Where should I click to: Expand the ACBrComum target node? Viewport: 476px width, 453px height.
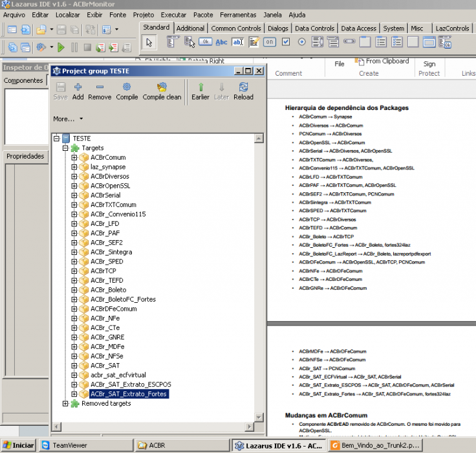(74, 157)
